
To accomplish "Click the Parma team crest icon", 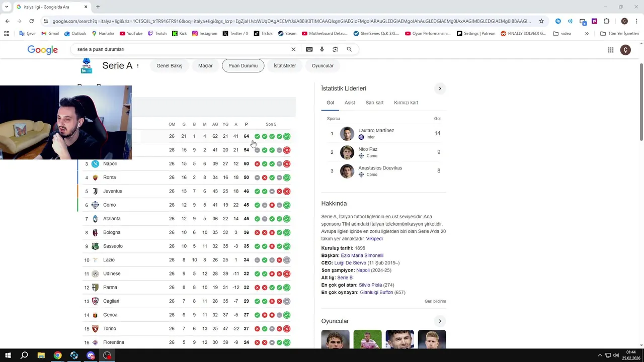I will pyautogui.click(x=95, y=288).
